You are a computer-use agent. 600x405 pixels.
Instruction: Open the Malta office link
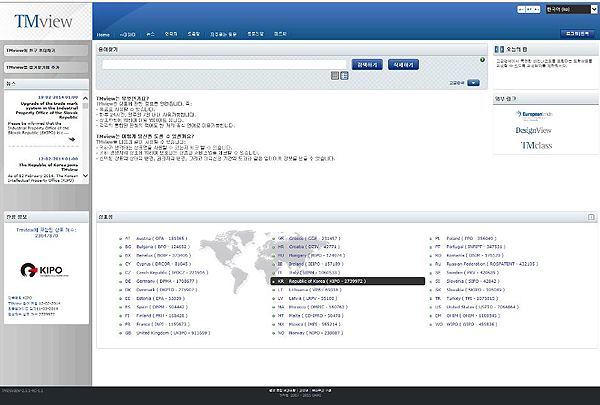(x=316, y=316)
